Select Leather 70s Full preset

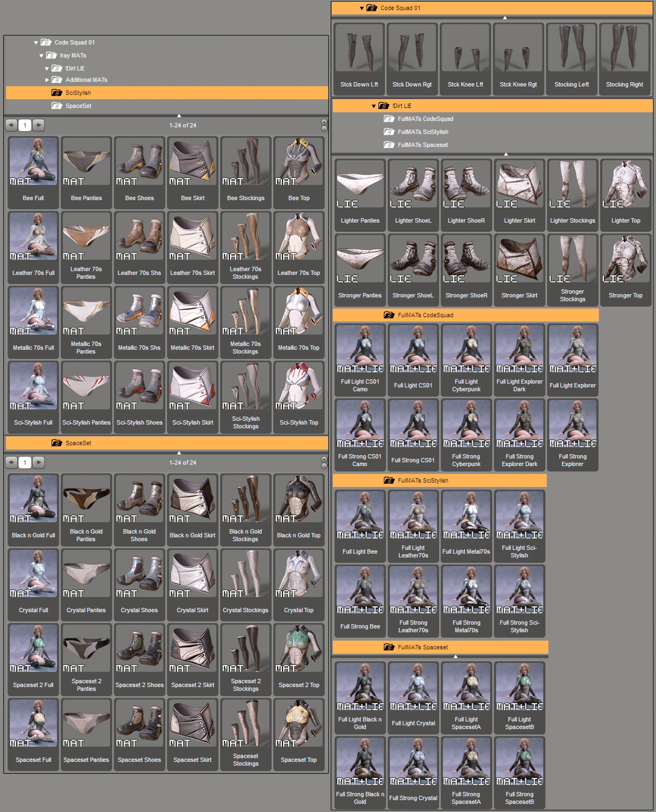[x=33, y=247]
